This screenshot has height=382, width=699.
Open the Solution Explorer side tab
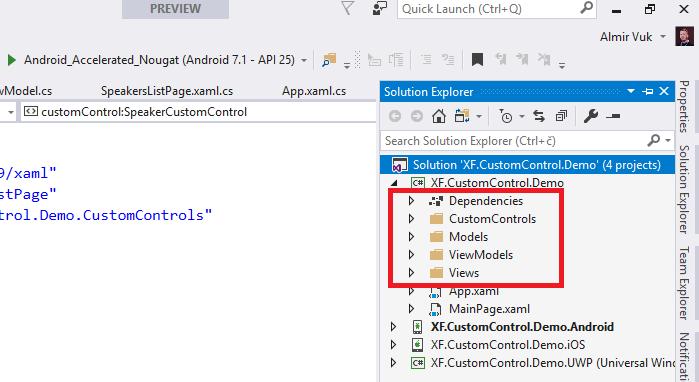[685, 189]
